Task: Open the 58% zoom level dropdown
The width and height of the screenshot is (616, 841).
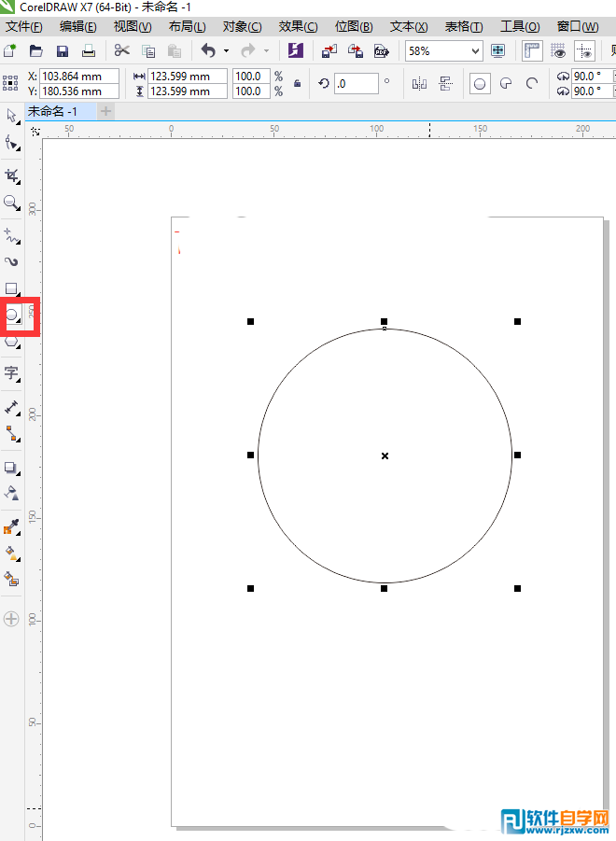Action: [x=475, y=51]
